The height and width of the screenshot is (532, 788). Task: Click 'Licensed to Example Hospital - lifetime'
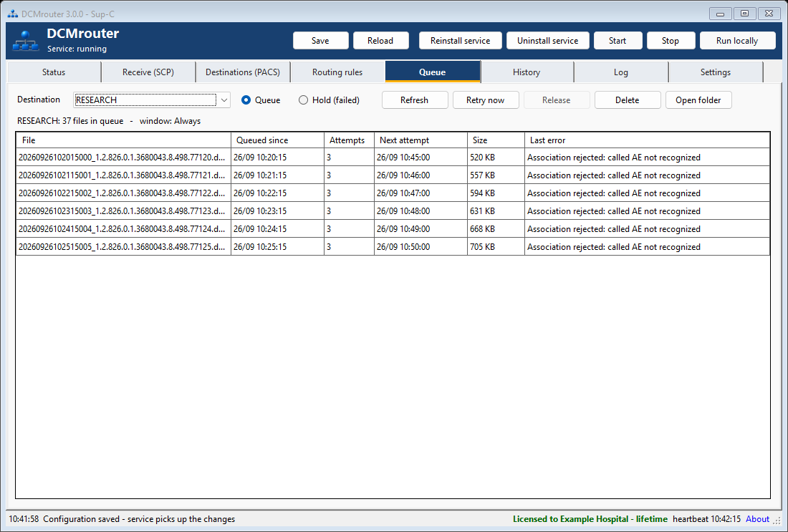pos(590,519)
